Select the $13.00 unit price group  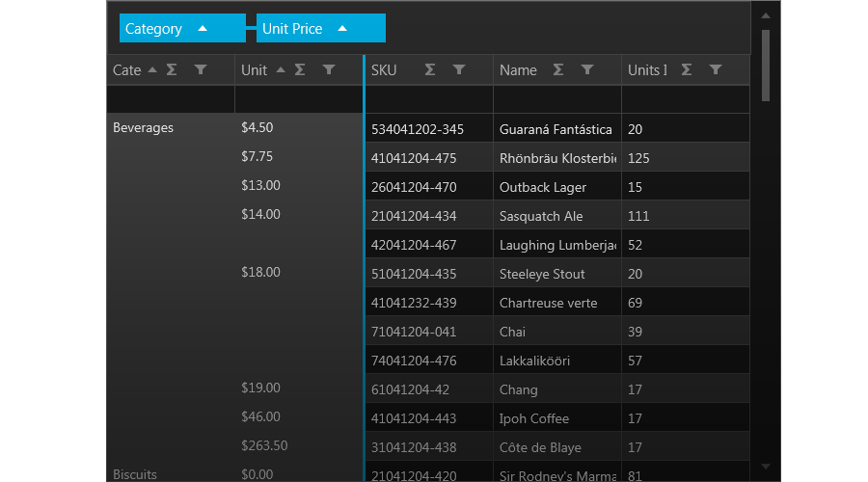click(299, 185)
